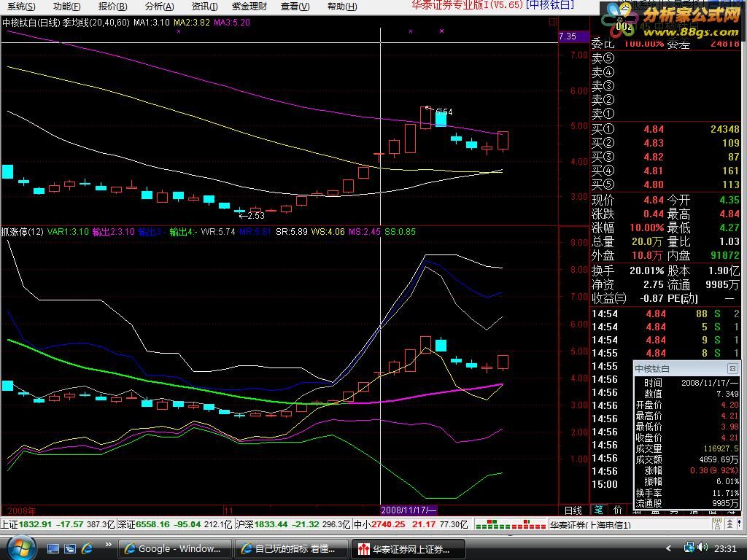747x560 pixels.
Task: Click the 成交量 116927.5 popup row
Action: pos(686,448)
